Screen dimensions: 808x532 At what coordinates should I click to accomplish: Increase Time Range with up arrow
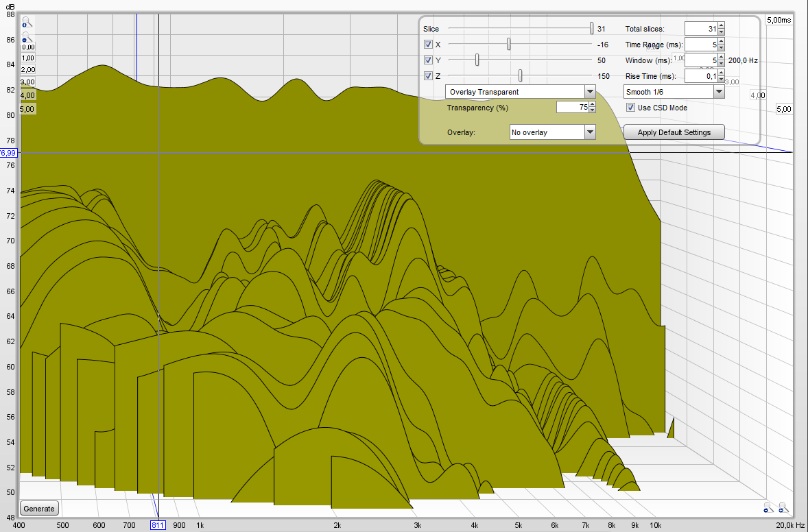[x=721, y=42]
